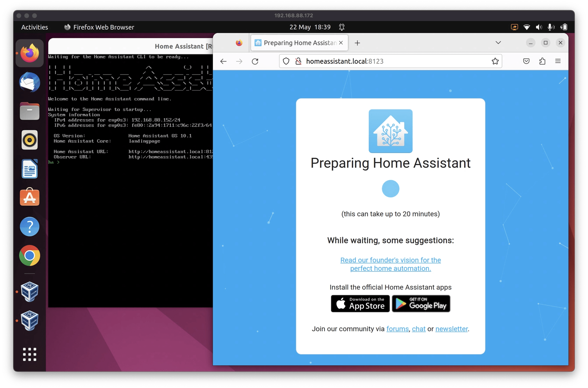Click Activities in the top bar
The image size is (588, 388).
(x=34, y=27)
